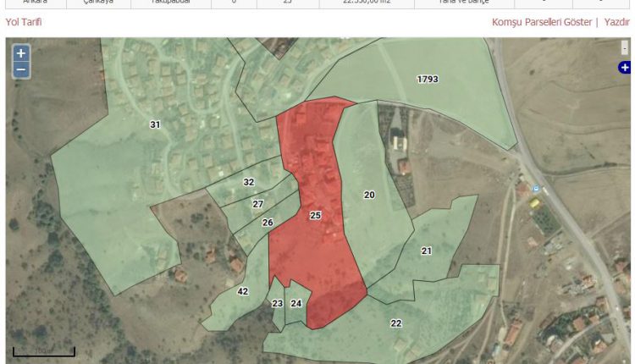Collapse the small minus panel at map corner
Screen dimensions: 635x364
pyautogui.click(x=625, y=48)
